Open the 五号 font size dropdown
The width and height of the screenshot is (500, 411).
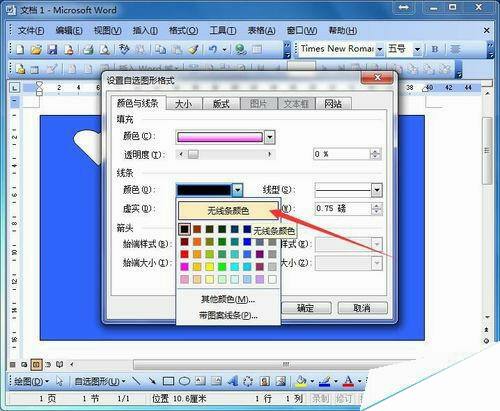417,50
